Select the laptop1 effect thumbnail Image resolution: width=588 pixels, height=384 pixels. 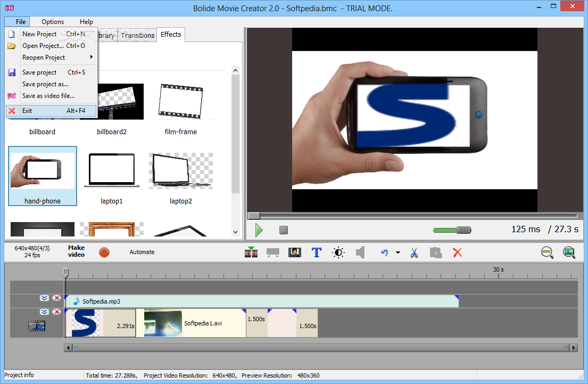(x=112, y=171)
